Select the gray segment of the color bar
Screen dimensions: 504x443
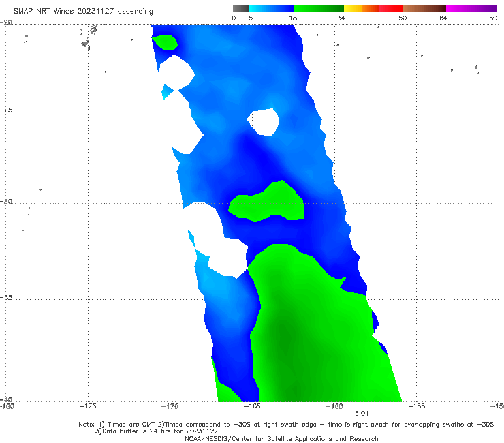(241, 8)
